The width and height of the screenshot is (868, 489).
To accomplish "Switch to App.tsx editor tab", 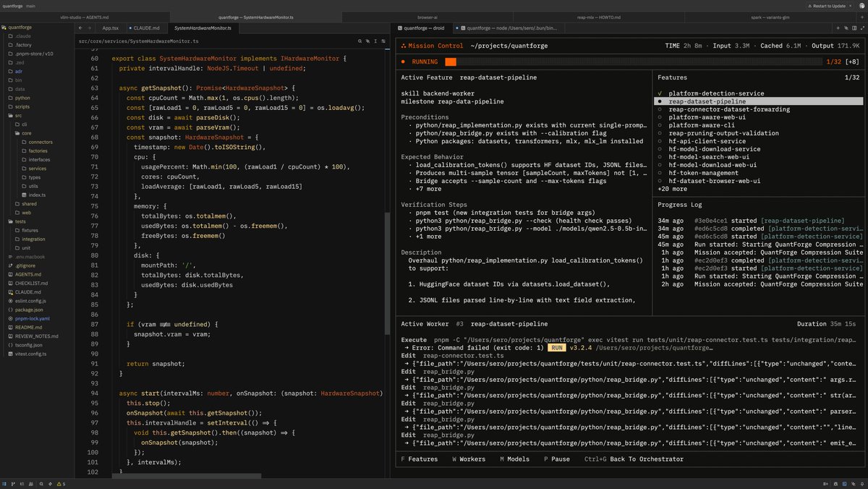I will 110,28.
